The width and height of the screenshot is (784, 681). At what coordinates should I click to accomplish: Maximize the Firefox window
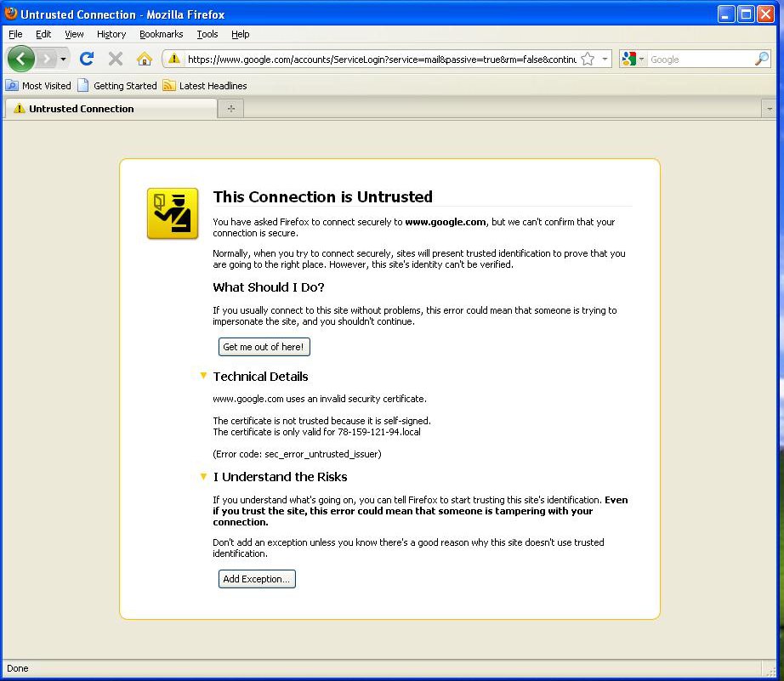[746, 14]
